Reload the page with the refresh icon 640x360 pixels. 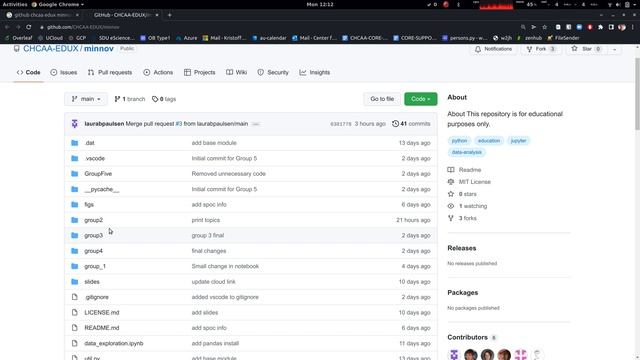pos(29,27)
